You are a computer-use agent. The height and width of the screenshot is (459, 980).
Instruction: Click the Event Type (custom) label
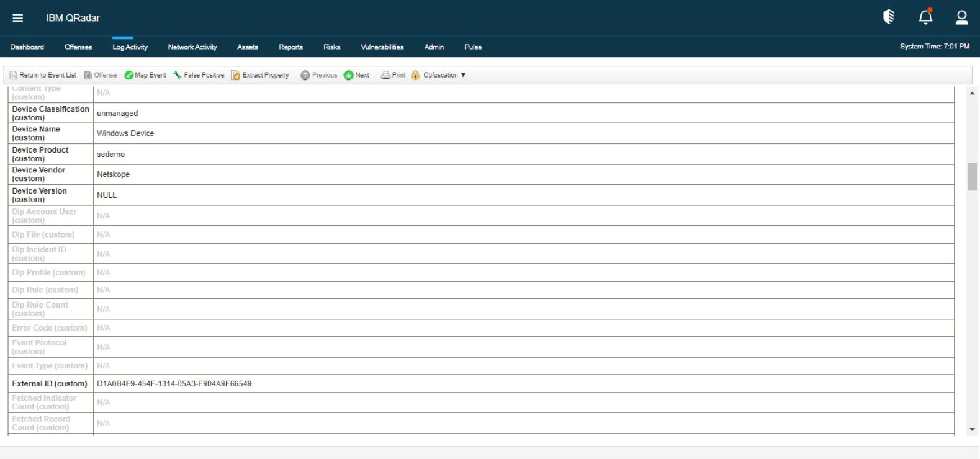point(50,366)
